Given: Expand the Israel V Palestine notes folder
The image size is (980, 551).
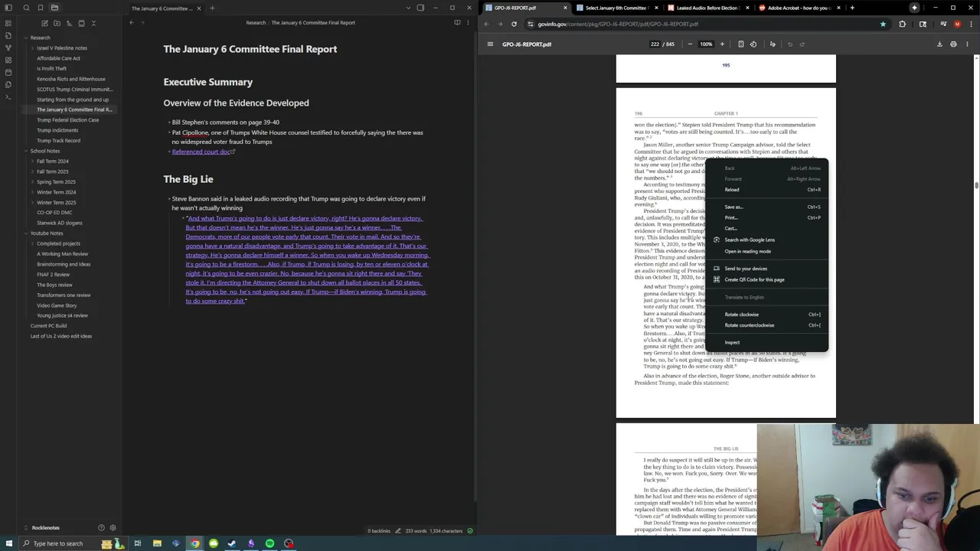Looking at the screenshot, I should pos(32,48).
